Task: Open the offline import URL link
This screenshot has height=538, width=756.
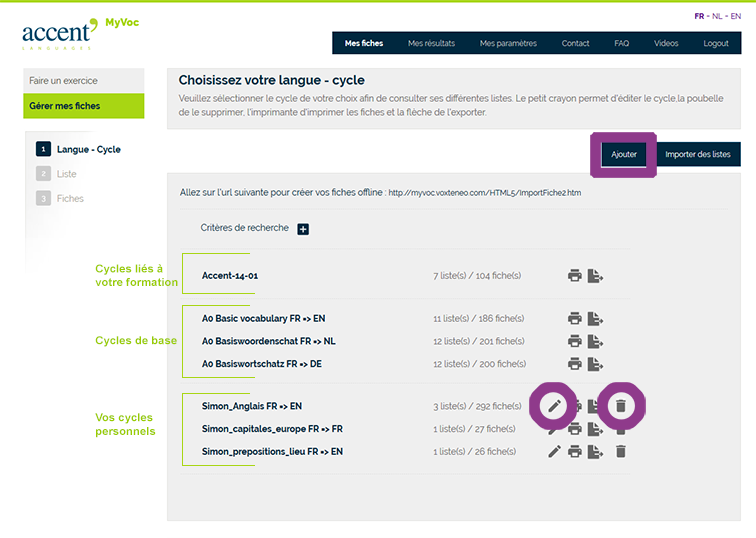Action: pyautogui.click(x=485, y=193)
